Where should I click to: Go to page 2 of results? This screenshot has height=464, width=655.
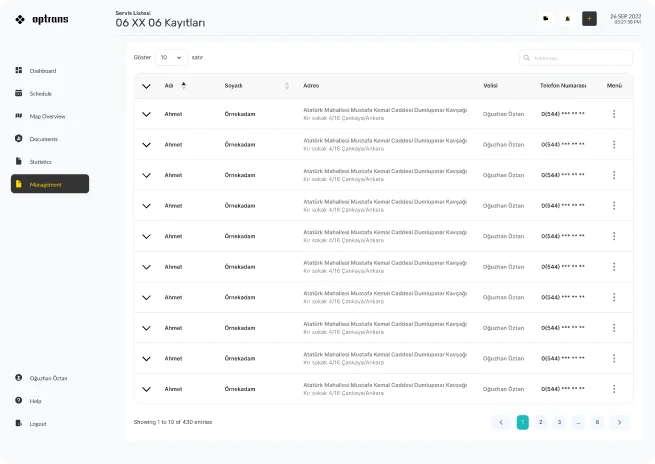point(541,422)
